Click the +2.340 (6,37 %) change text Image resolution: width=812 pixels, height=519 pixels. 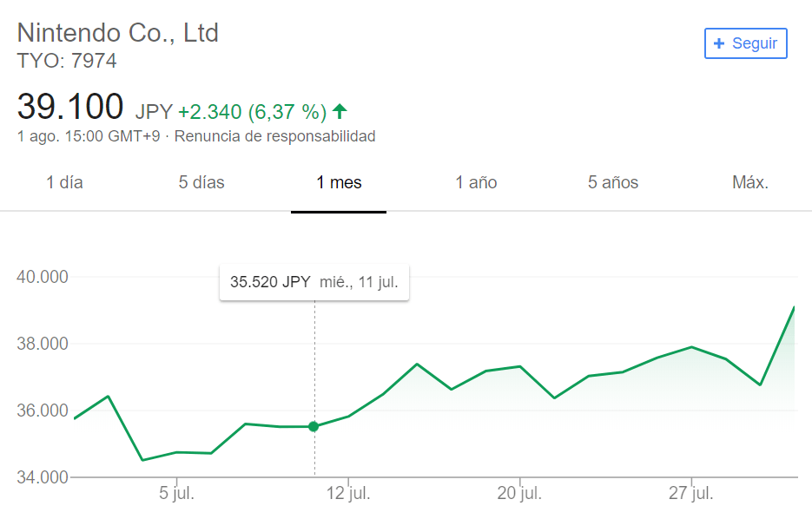coord(252,112)
